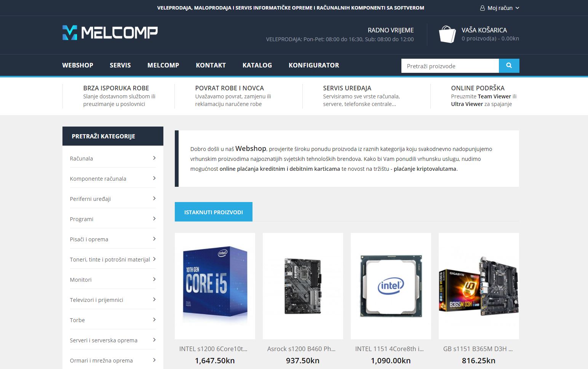Open the shopping bag cart icon
This screenshot has height=369, width=588.
point(447,34)
